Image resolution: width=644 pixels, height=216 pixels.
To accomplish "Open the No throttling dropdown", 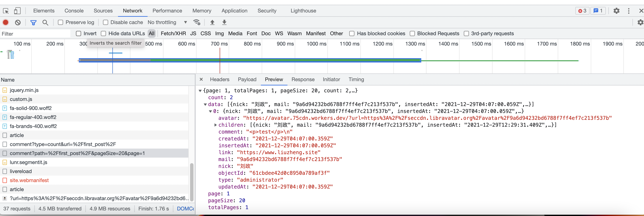I will pyautogui.click(x=167, y=22).
